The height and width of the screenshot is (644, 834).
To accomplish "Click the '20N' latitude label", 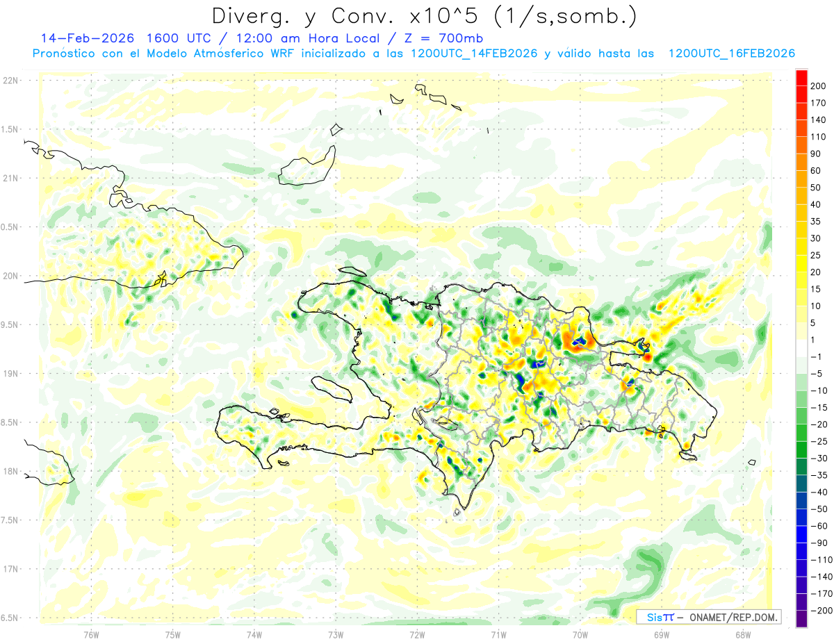I will [10, 276].
